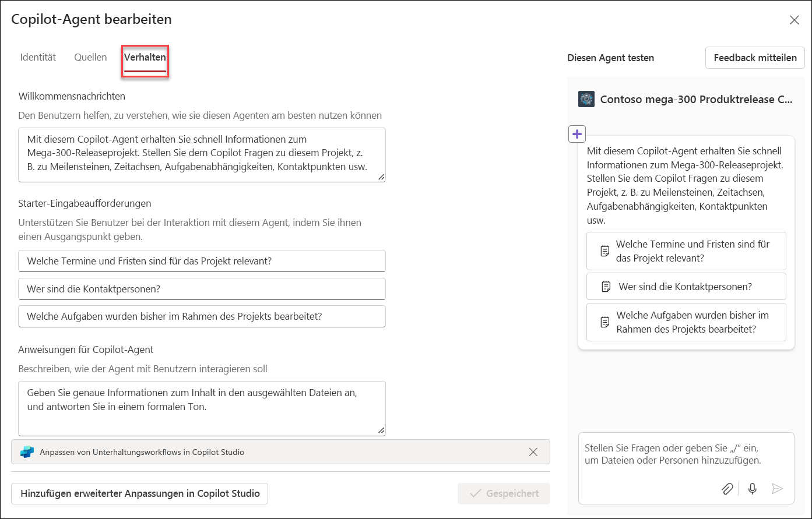This screenshot has width=812, height=519.
Task: Switch to the Identität tab
Action: pos(38,57)
